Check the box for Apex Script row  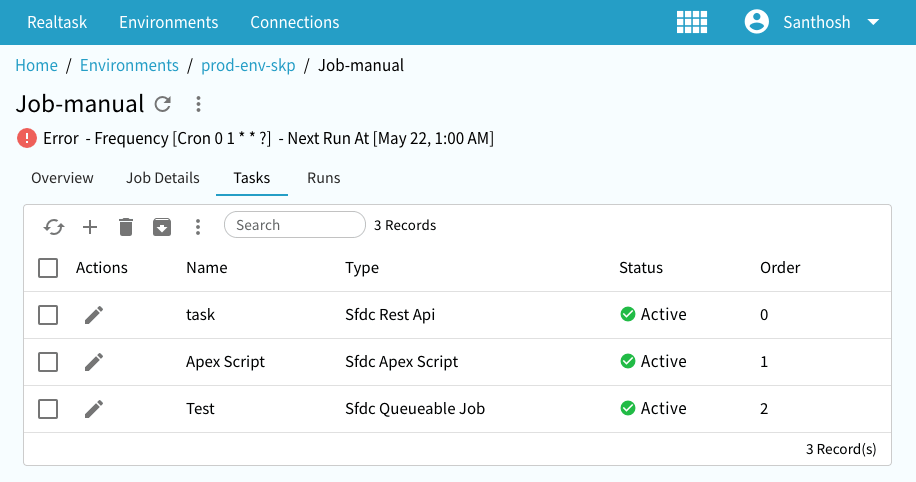(48, 362)
